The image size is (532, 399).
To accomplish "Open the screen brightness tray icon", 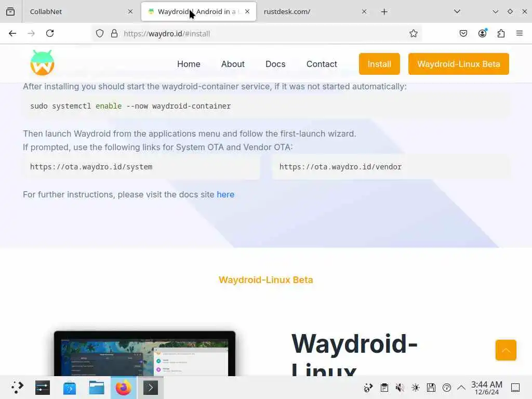I will coord(415,388).
